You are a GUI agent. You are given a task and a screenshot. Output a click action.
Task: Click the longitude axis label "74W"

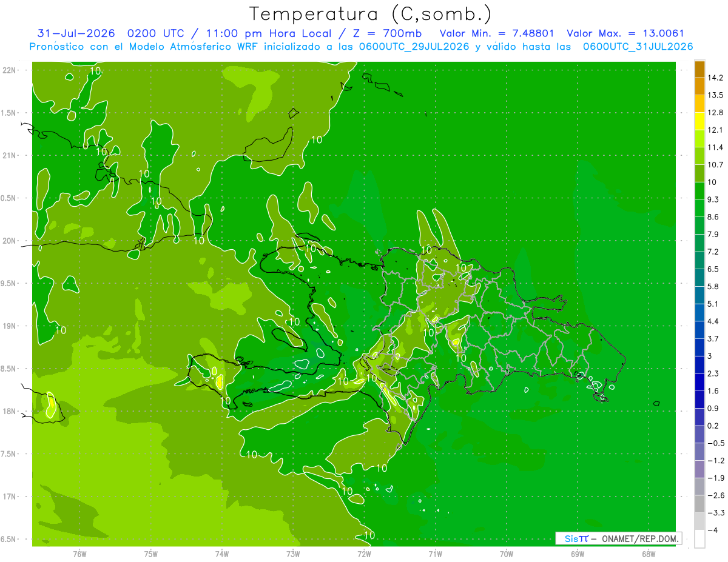point(222,554)
